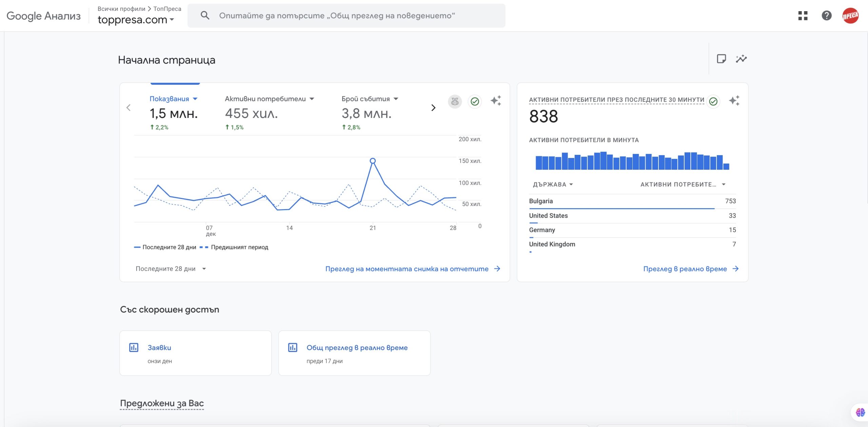Expand the toppresa.com property selector
This screenshot has width=868, height=427.
136,20
